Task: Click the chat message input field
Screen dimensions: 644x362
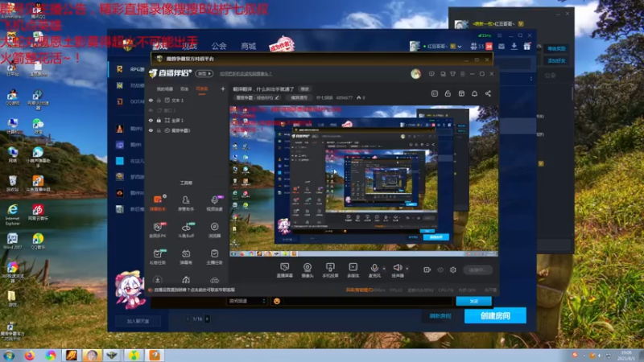Action: (x=368, y=301)
